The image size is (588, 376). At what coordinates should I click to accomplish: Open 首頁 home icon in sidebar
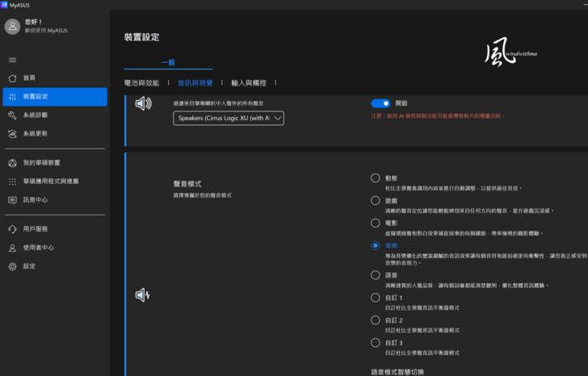click(12, 78)
